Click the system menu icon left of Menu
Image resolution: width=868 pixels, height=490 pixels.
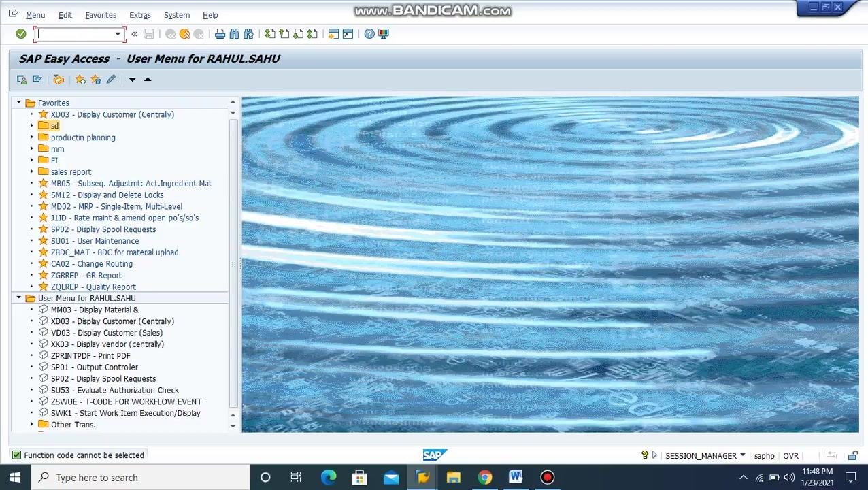coord(14,14)
